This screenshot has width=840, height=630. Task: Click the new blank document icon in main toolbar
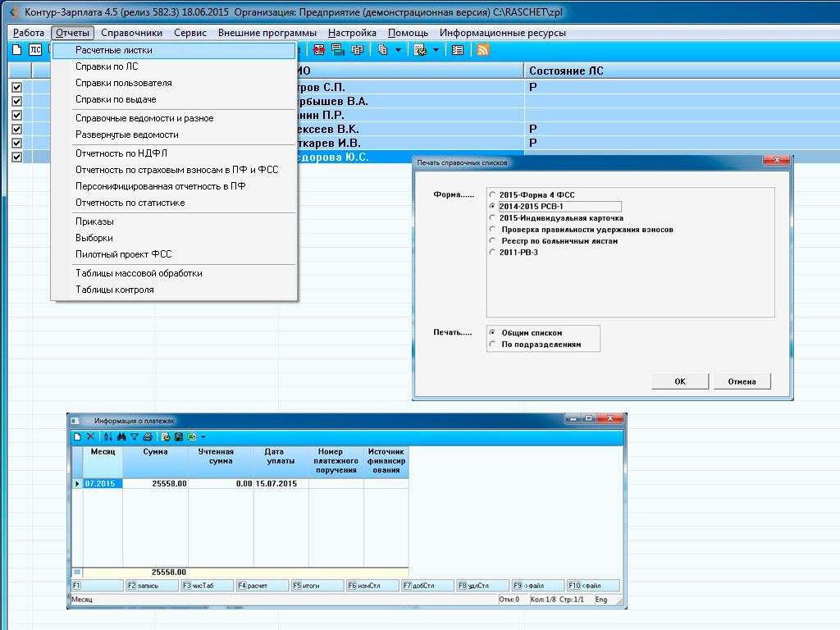(x=17, y=50)
